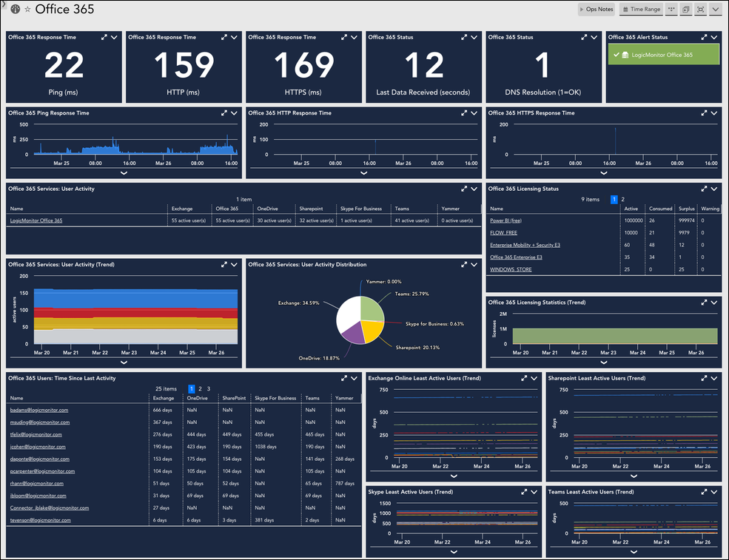Click the fullscreen icon in top toolbar
Screen dimensions: 729x560
click(701, 10)
